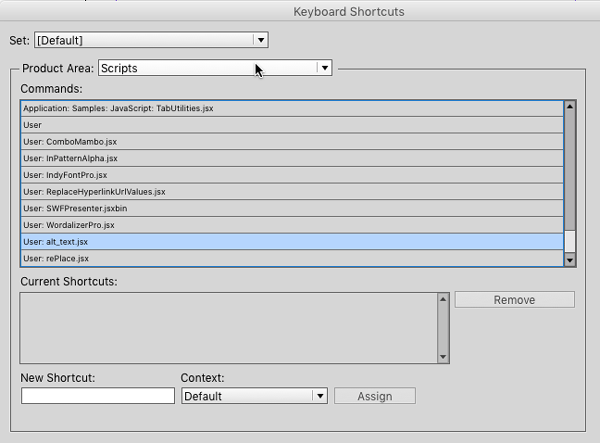Viewport: 600px width, 443px height.
Task: Select User: WordalizerPro.jsx command
Action: (x=292, y=225)
